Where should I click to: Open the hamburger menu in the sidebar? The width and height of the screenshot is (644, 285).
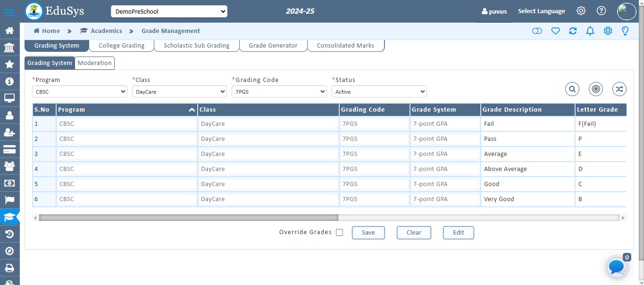pyautogui.click(x=9, y=12)
